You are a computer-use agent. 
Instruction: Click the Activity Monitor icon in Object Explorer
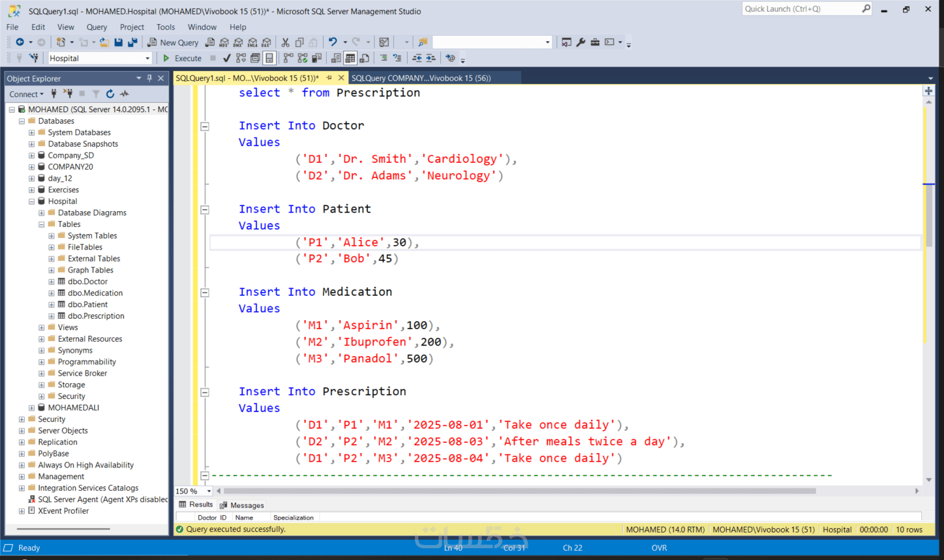coord(125,94)
